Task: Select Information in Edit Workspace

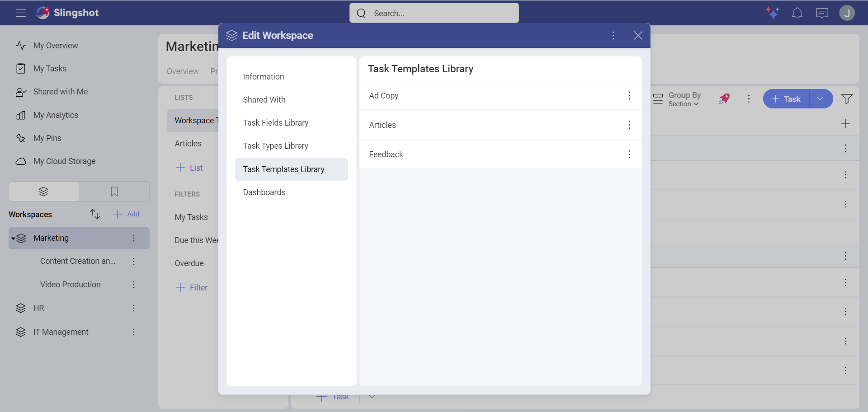Action: click(x=291, y=77)
